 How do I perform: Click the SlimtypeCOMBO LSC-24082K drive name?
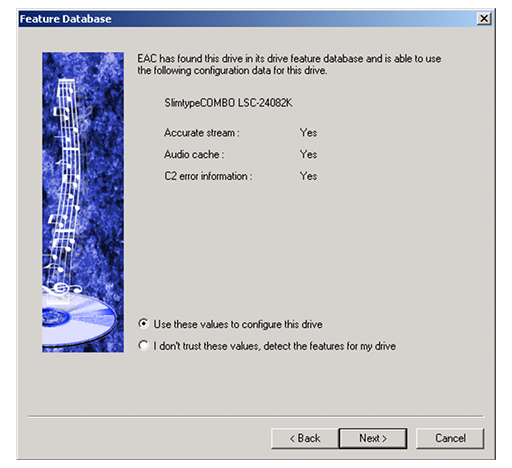(228, 103)
